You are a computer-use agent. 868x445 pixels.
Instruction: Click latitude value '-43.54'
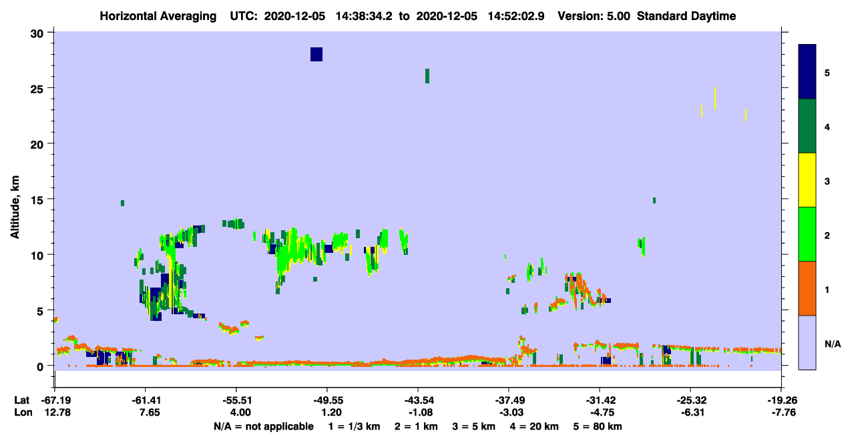418,400
